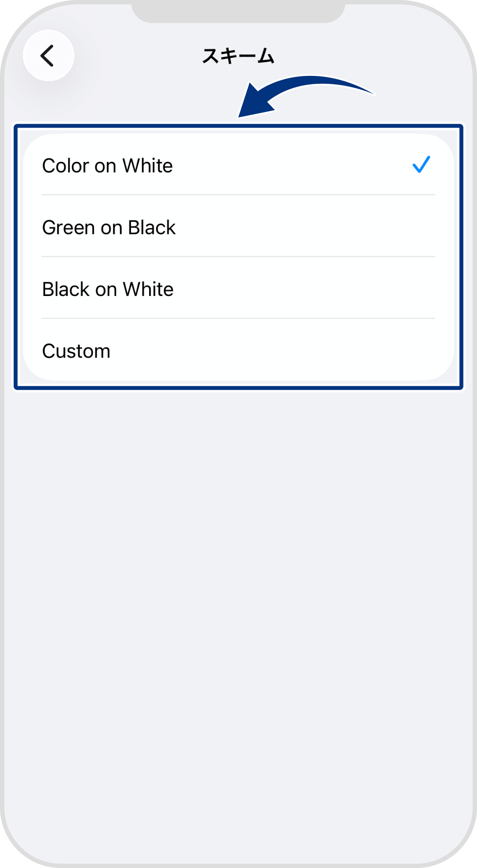Return to previous screen via back button

coord(49,56)
